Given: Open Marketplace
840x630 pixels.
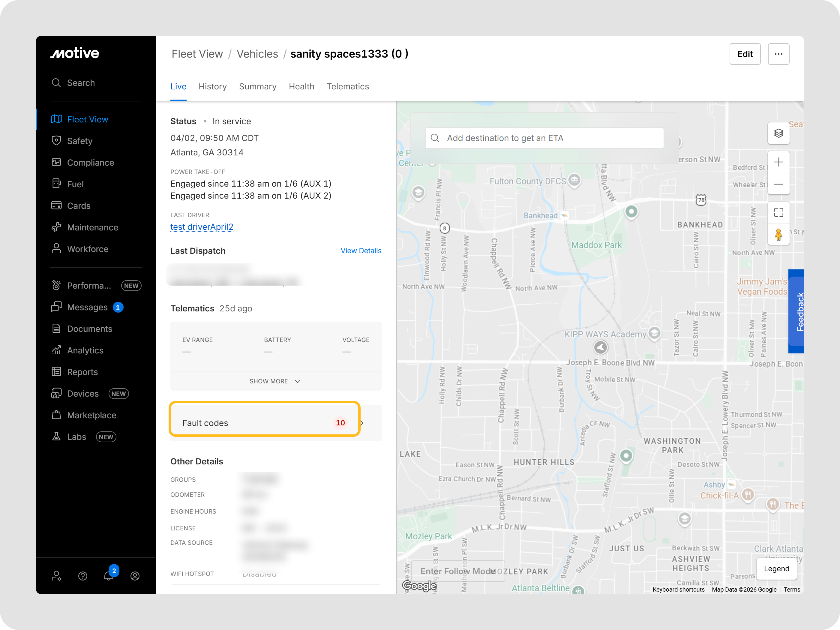Looking at the screenshot, I should coord(83,415).
